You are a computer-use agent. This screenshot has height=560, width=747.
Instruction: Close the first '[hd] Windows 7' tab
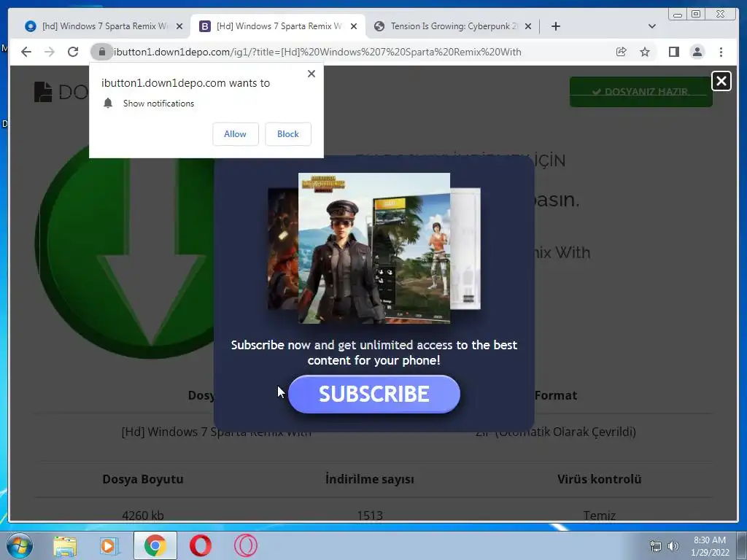tap(179, 26)
